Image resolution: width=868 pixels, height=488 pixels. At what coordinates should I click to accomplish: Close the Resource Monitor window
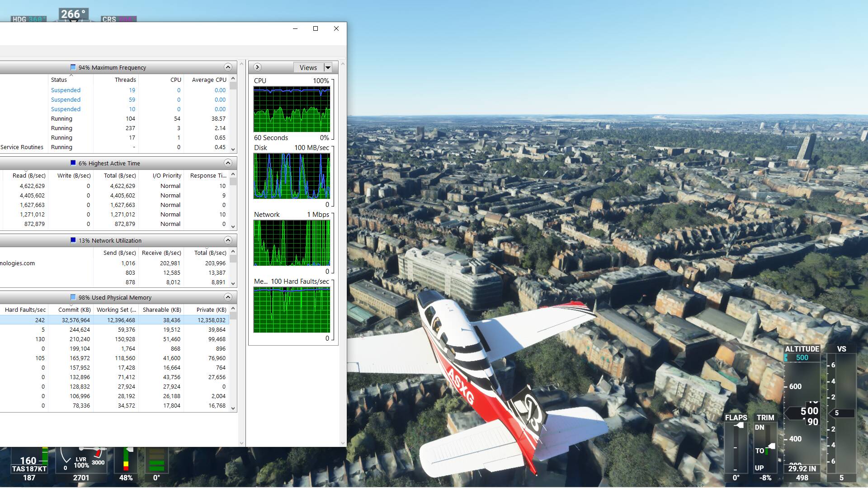[336, 28]
